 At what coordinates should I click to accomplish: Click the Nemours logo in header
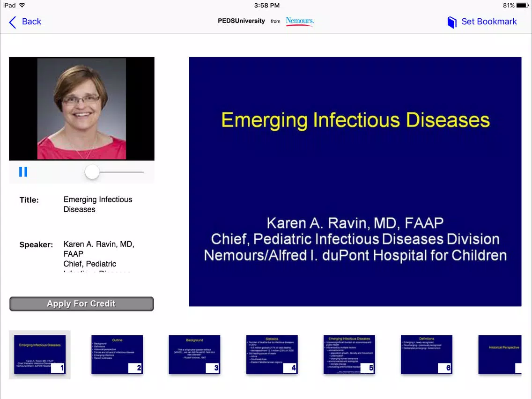click(x=300, y=22)
